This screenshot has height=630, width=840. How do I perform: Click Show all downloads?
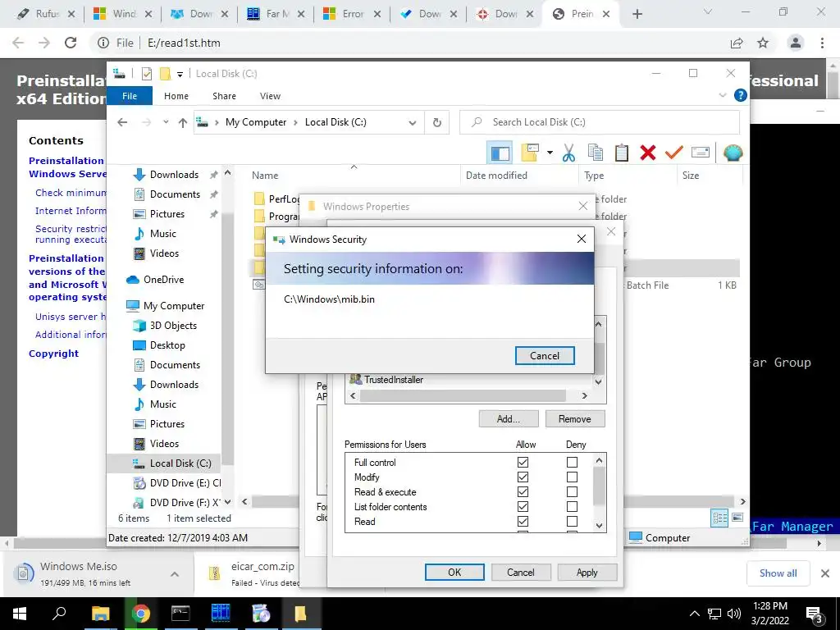[x=778, y=573]
